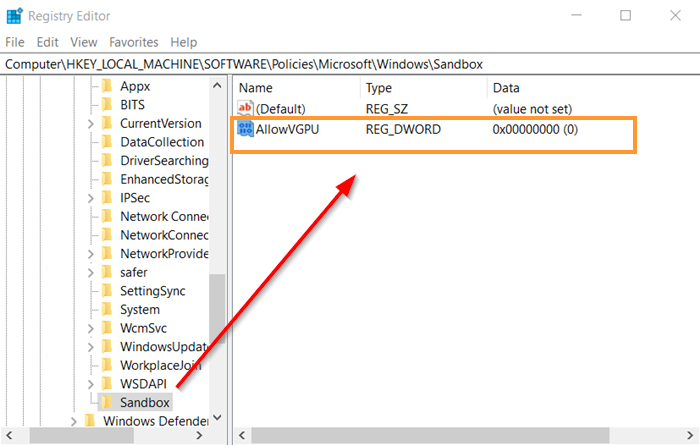Select the BITS folder icon
700x445 pixels.
coord(107,104)
